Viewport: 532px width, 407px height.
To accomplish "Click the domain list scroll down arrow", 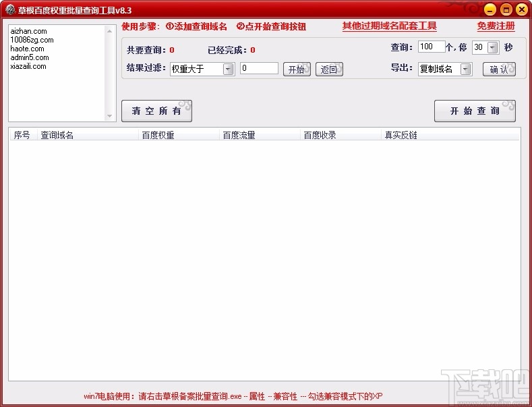I will click(x=109, y=116).
